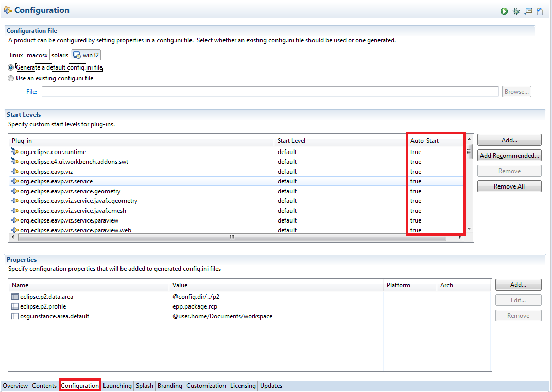Go to the Overview editor tab
The height and width of the screenshot is (392, 552).
15,386
